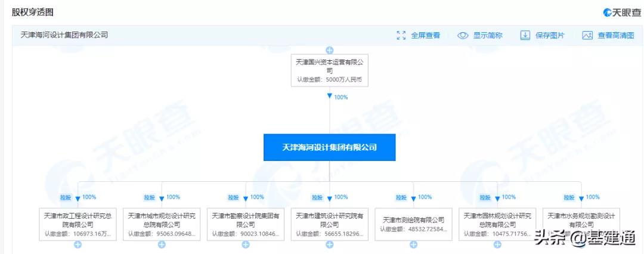
Task: Click 控股 tag above 天津市园林规划设计研究总院
Action: click(485, 198)
